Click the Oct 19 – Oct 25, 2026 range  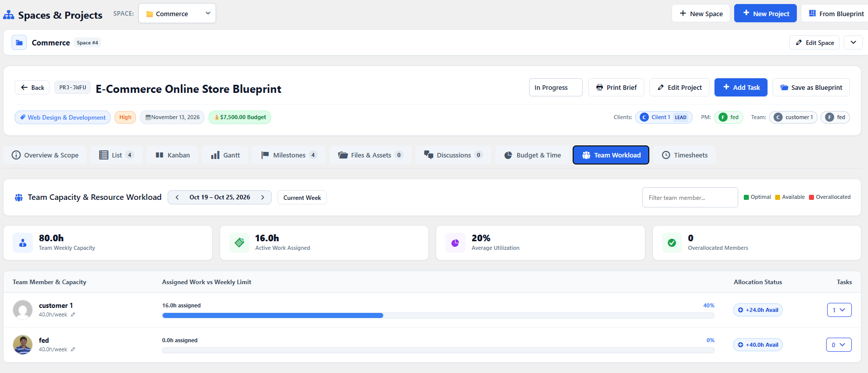pyautogui.click(x=220, y=197)
